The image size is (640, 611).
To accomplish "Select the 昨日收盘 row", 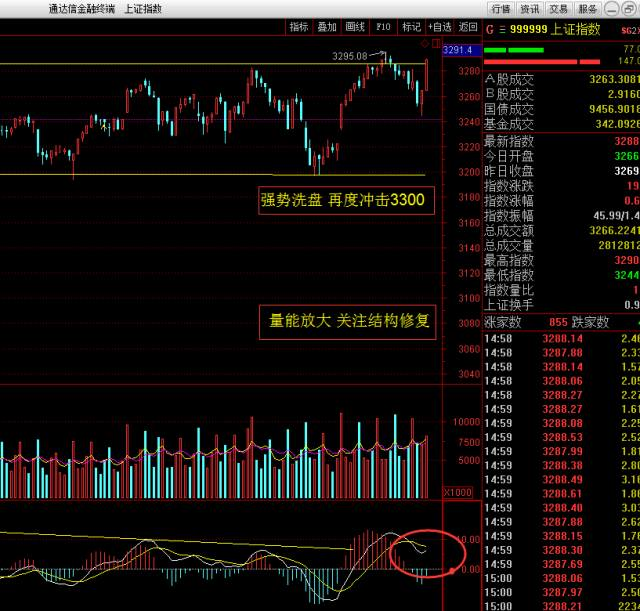I will pyautogui.click(x=562, y=171).
